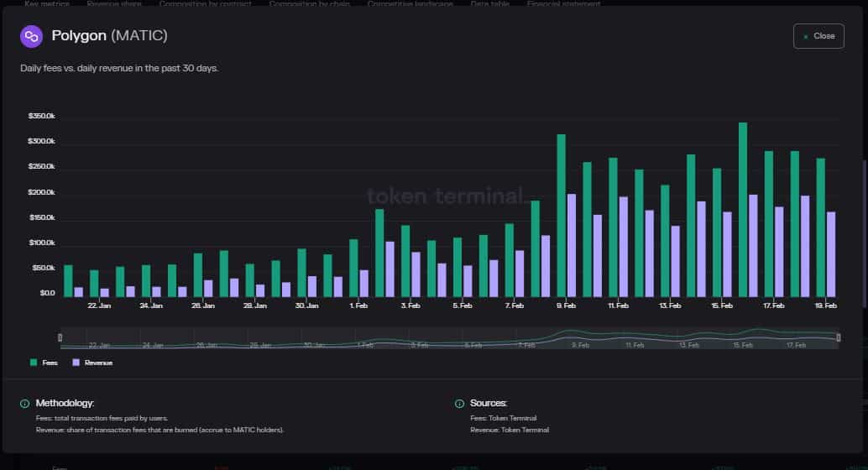868x470 pixels.
Task: Open the Composition by contract tab
Action: (x=206, y=3)
